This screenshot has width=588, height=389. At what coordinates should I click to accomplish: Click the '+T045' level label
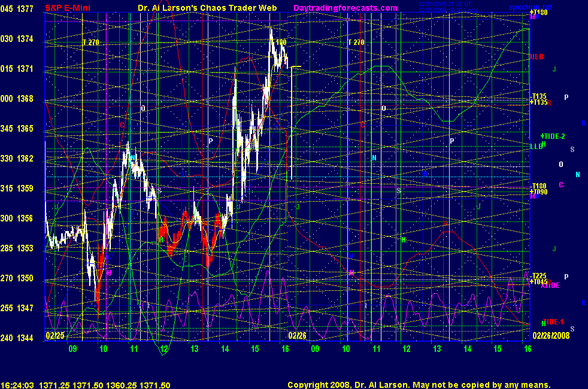(x=538, y=281)
